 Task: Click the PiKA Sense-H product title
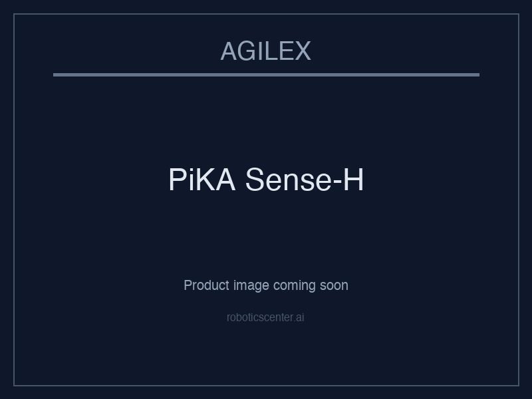click(266, 179)
